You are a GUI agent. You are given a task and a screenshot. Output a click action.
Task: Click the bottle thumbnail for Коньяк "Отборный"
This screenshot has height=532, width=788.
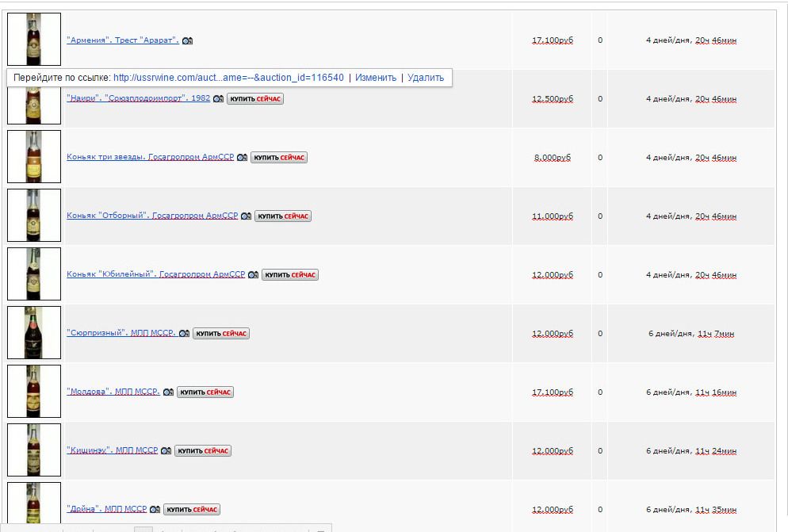point(34,216)
